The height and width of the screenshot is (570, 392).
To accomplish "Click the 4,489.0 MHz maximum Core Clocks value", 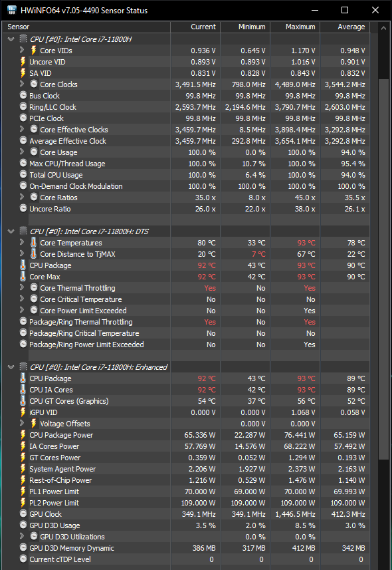I will coord(295,84).
